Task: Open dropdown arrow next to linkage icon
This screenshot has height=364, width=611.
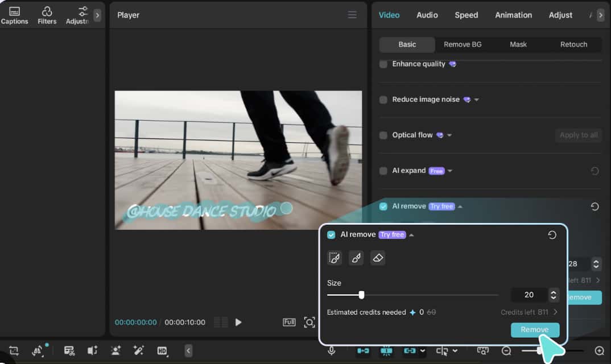Action: pos(423,351)
